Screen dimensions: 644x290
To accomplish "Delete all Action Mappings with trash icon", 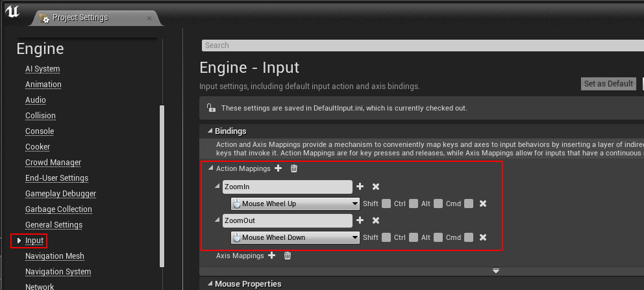I will (293, 168).
